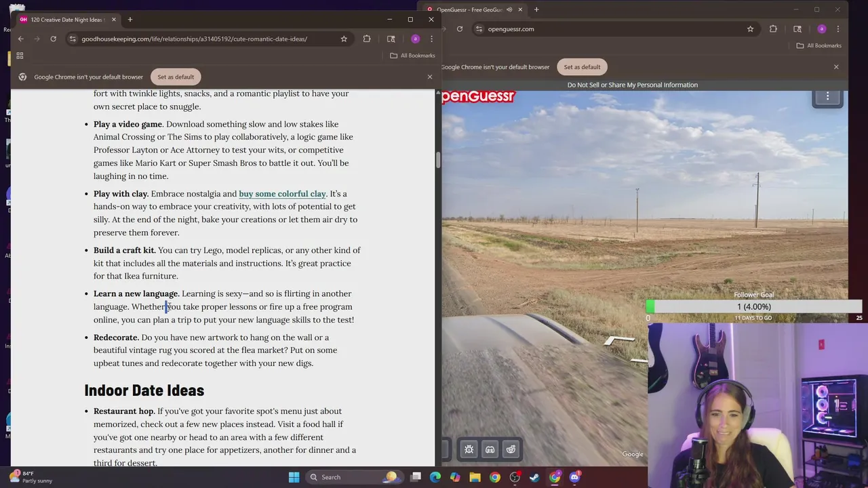The width and height of the screenshot is (868, 488).
Task: Click the Good Housekeeping page scrollbar thumb
Action: pos(437,161)
